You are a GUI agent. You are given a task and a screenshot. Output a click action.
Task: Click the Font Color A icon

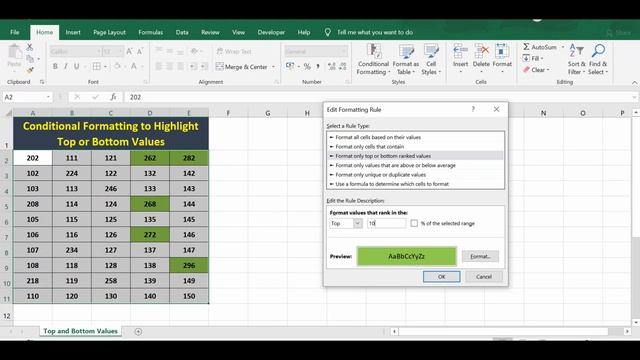(133, 66)
